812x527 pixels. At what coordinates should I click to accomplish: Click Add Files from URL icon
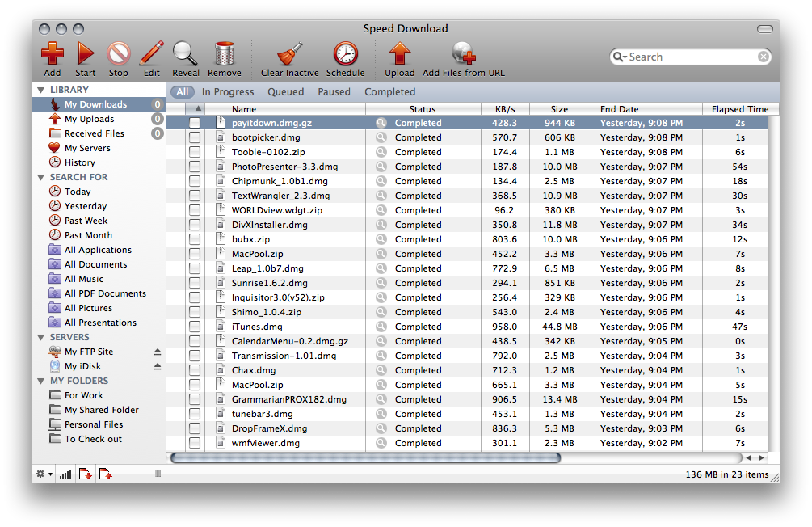click(464, 55)
